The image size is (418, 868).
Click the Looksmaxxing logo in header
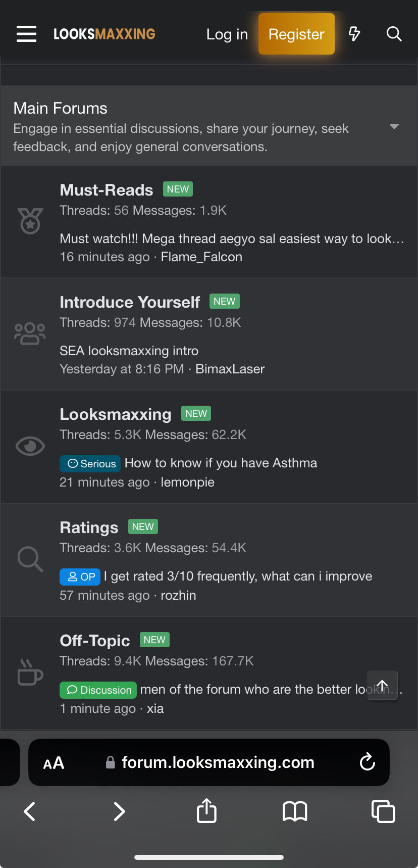pos(104,34)
